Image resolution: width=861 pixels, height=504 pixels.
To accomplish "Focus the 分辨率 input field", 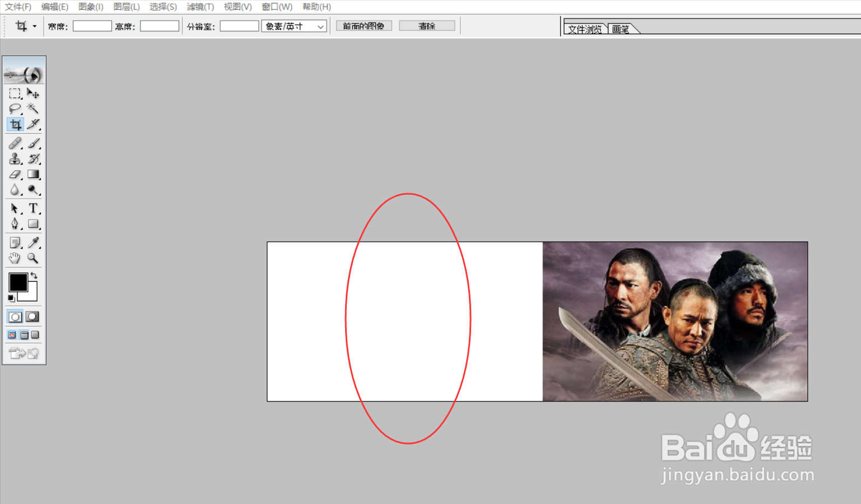I will tap(239, 26).
